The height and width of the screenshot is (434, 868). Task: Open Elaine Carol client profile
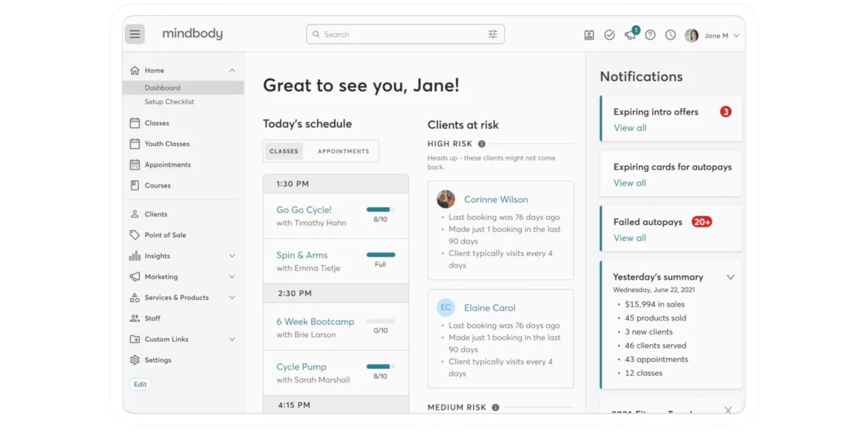490,308
